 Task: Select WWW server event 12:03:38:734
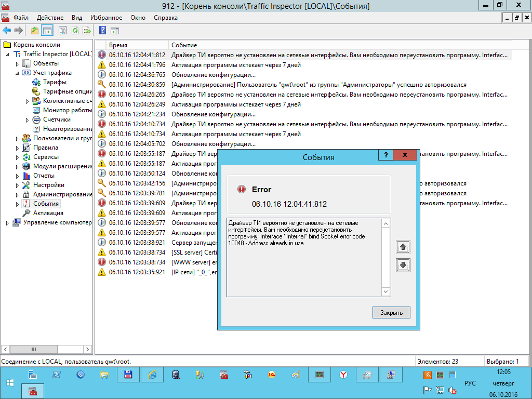(x=157, y=262)
